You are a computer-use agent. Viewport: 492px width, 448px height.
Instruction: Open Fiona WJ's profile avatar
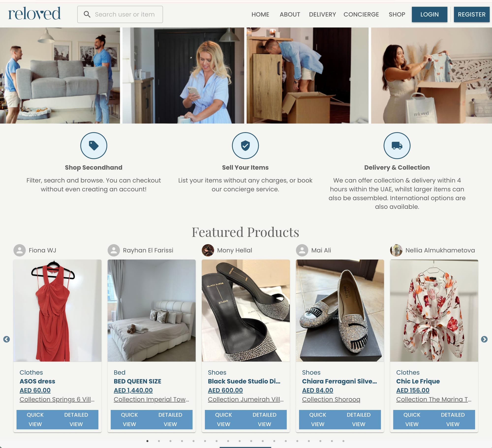(20, 250)
